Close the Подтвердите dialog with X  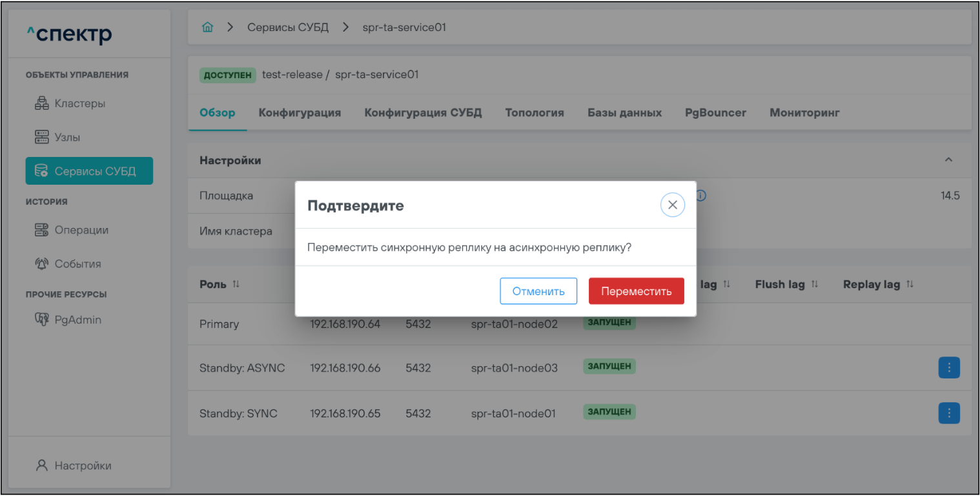pos(672,205)
